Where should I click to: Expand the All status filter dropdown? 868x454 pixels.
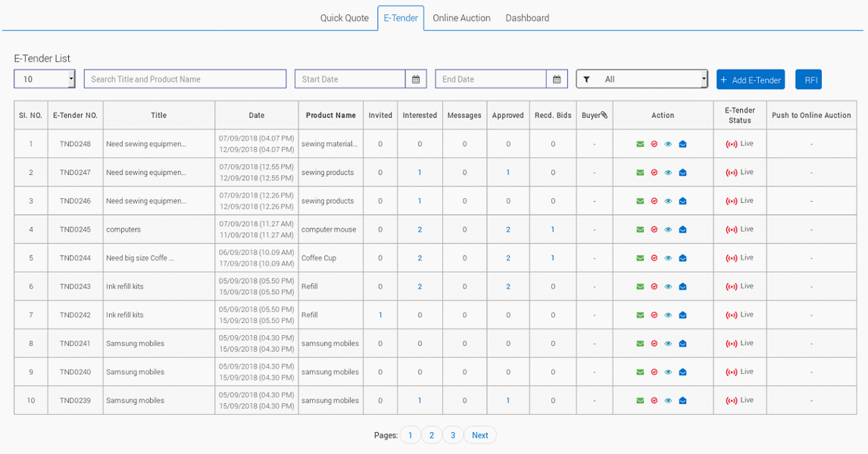pyautogui.click(x=642, y=79)
